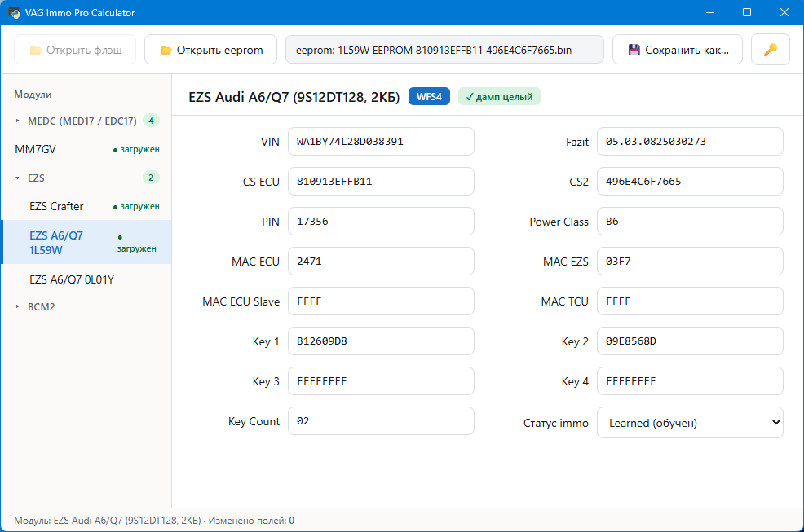Image resolution: width=804 pixels, height=532 pixels.
Task: Click the Power Class field
Action: 690,222
